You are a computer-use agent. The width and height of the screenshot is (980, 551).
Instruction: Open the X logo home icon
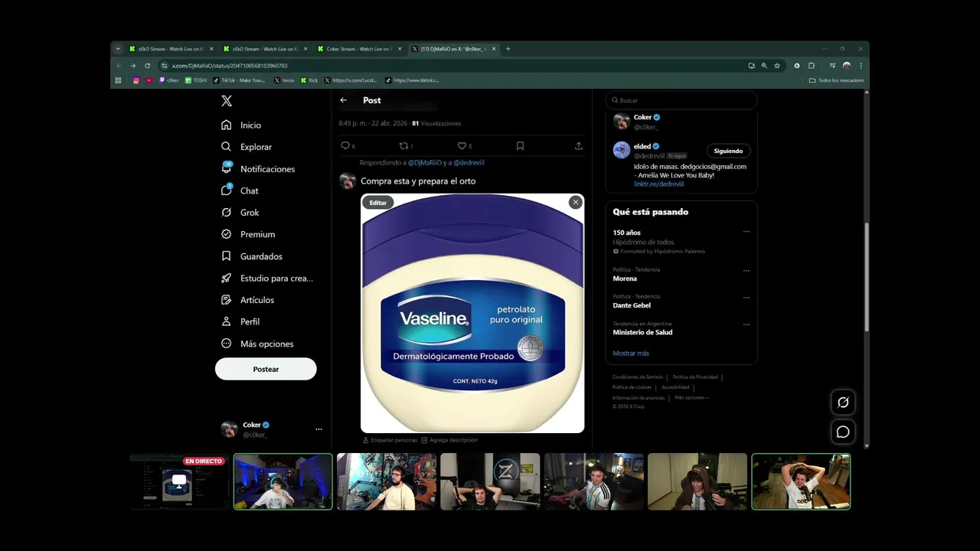click(227, 101)
